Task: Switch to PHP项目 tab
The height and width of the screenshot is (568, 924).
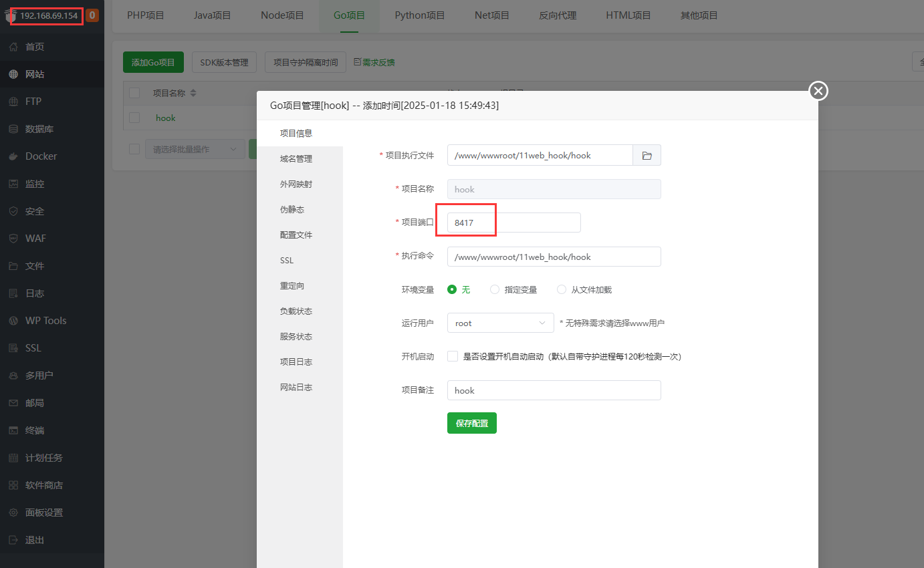Action: (x=146, y=15)
